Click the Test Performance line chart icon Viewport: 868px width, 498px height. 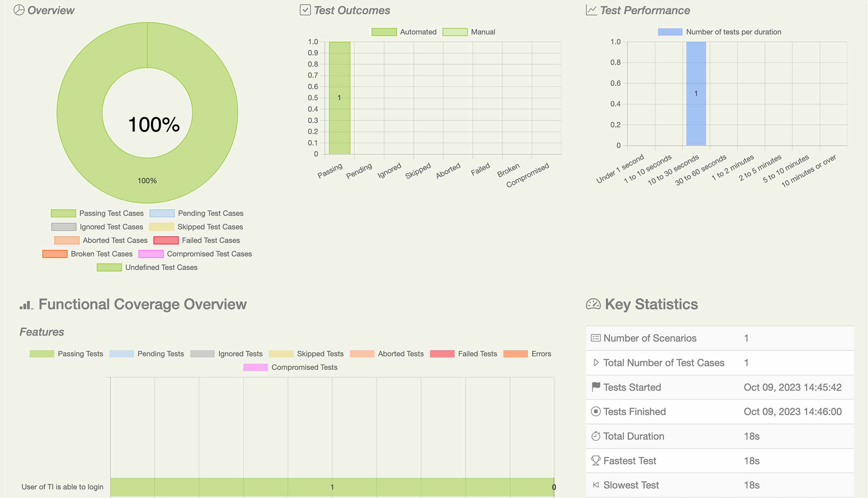point(591,10)
